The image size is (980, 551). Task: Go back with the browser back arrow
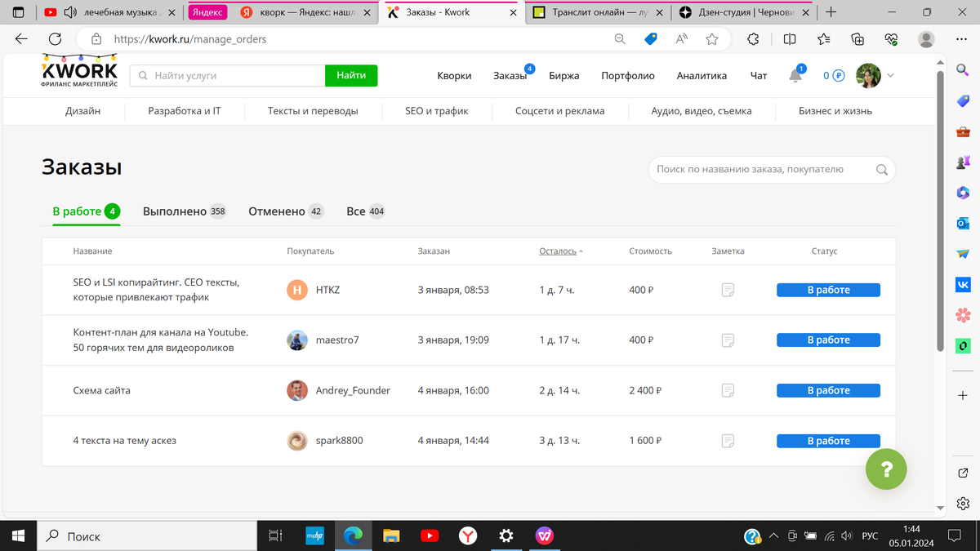click(x=21, y=38)
